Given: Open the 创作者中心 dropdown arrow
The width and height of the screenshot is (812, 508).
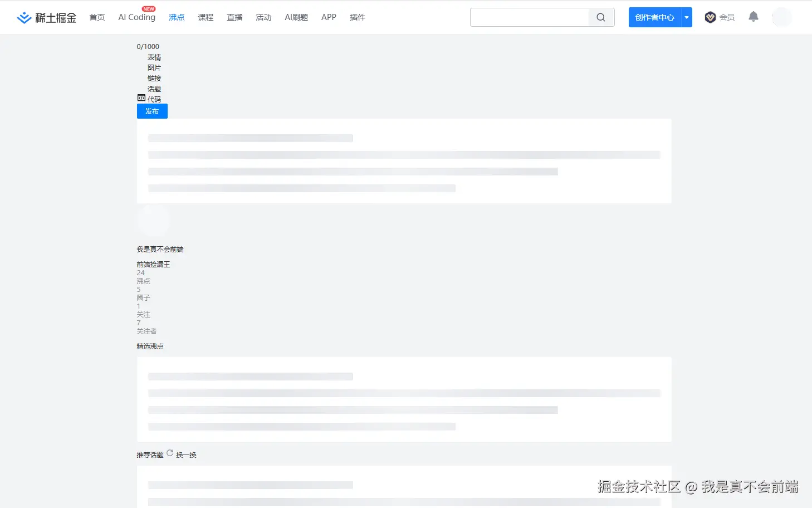Looking at the screenshot, I should 687,17.
